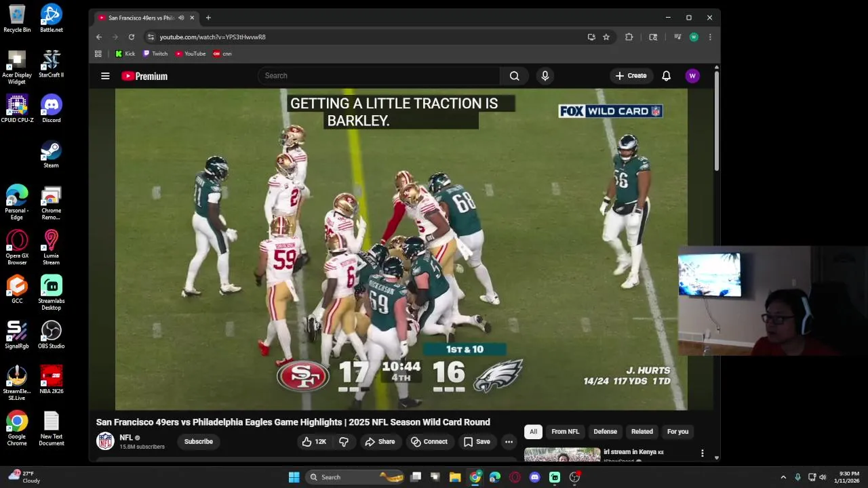Dislike the video with thumbs down
868x488 pixels.
pos(344,441)
